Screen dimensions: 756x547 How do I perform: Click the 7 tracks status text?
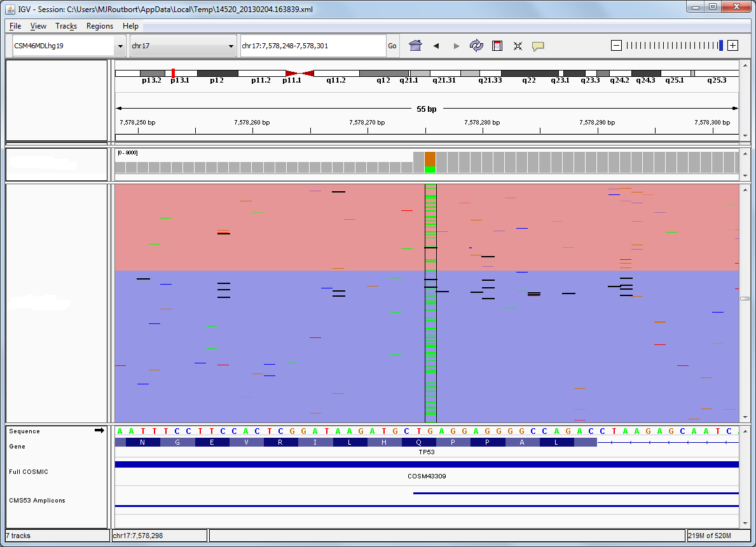pyautogui.click(x=18, y=536)
